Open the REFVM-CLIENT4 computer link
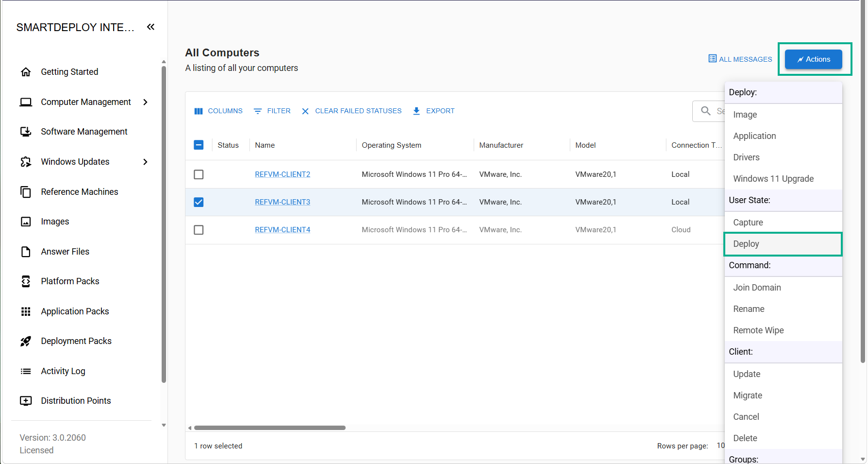The width and height of the screenshot is (868, 464). click(283, 230)
